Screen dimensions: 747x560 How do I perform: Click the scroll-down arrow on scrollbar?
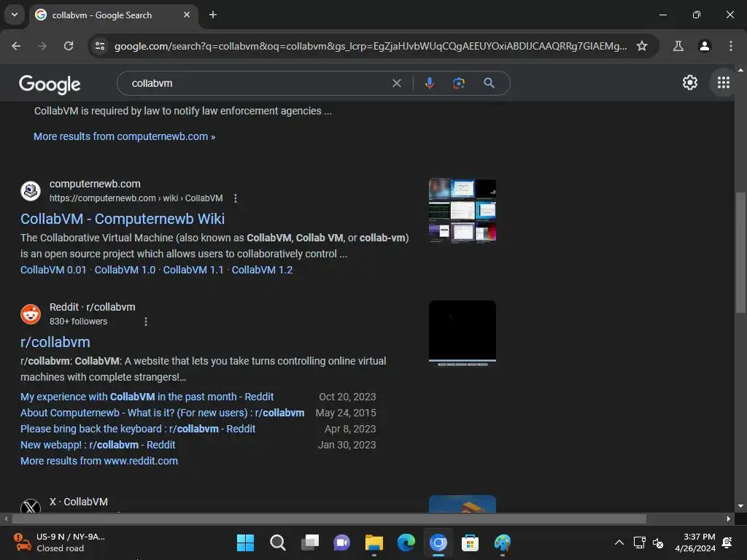(740, 506)
